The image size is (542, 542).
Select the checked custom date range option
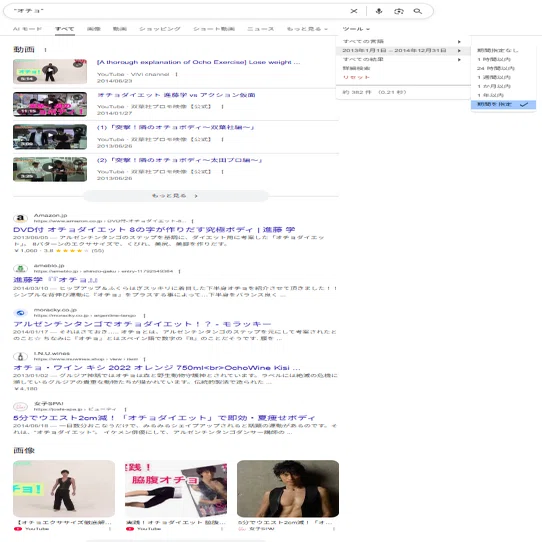pos(503,104)
